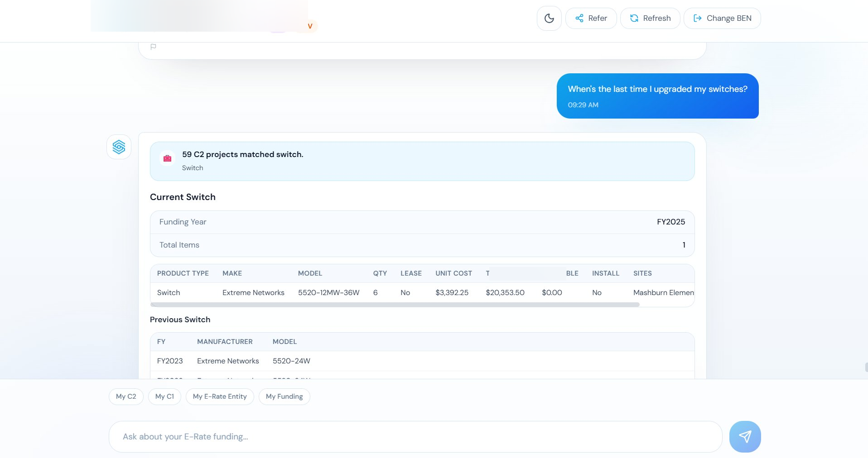Click the Previous Switch heading
The height and width of the screenshot is (458, 868).
pyautogui.click(x=180, y=320)
